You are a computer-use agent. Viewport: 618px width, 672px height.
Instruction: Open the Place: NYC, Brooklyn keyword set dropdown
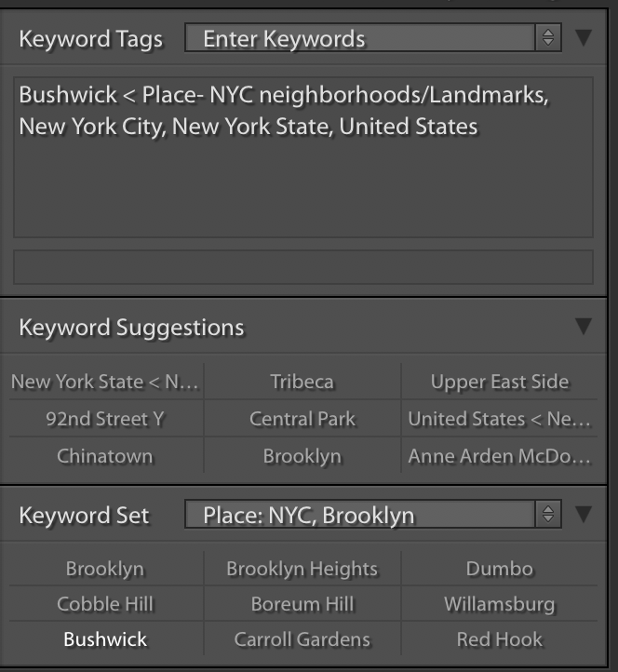(371, 515)
